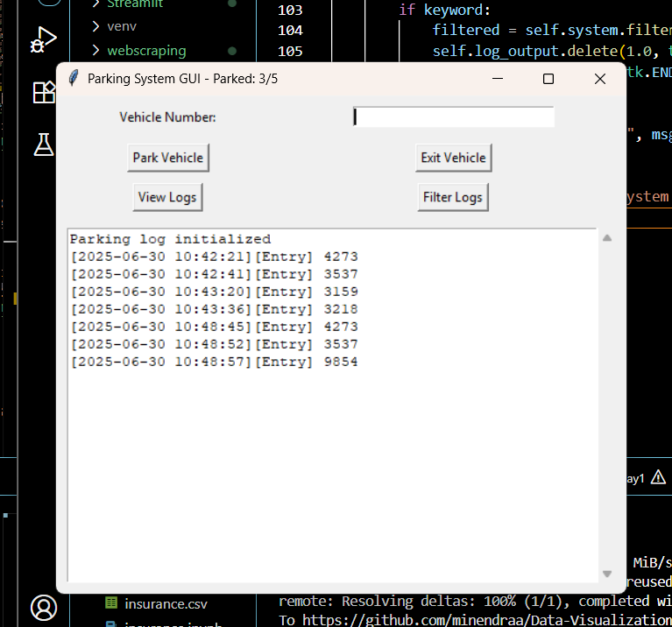Expand the webscraping folder
672x627 pixels.
click(x=95, y=51)
